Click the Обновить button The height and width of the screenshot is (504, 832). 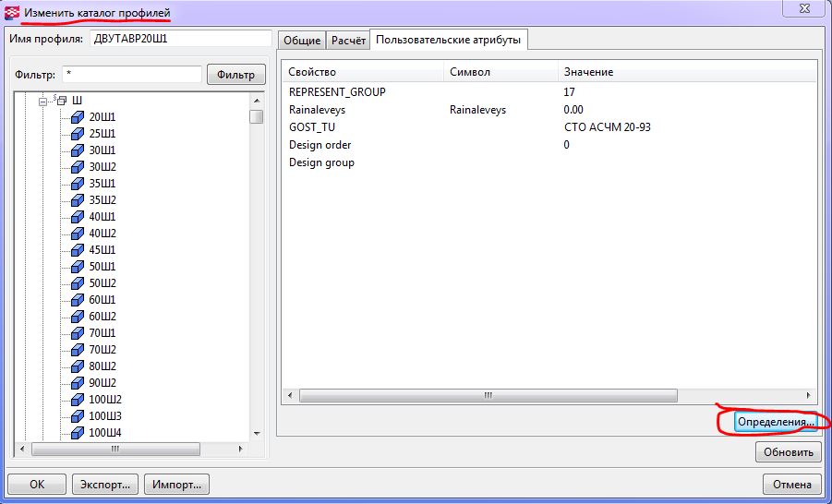click(788, 452)
